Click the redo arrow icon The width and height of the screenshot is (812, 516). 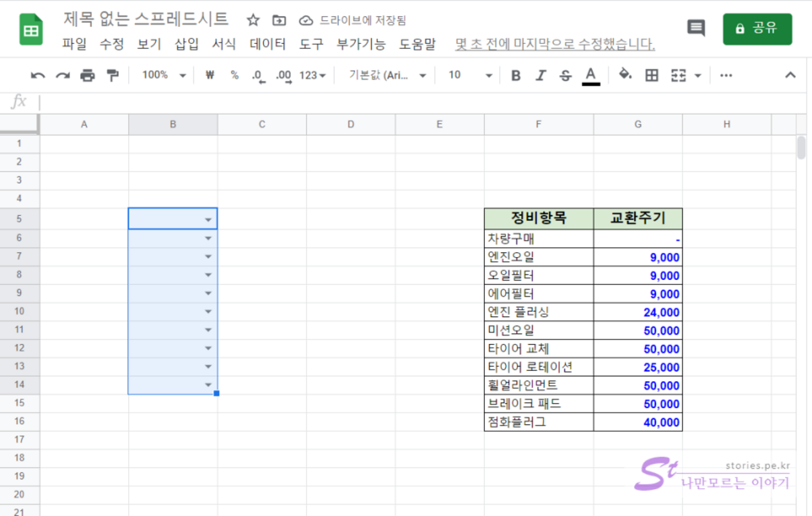(63, 76)
